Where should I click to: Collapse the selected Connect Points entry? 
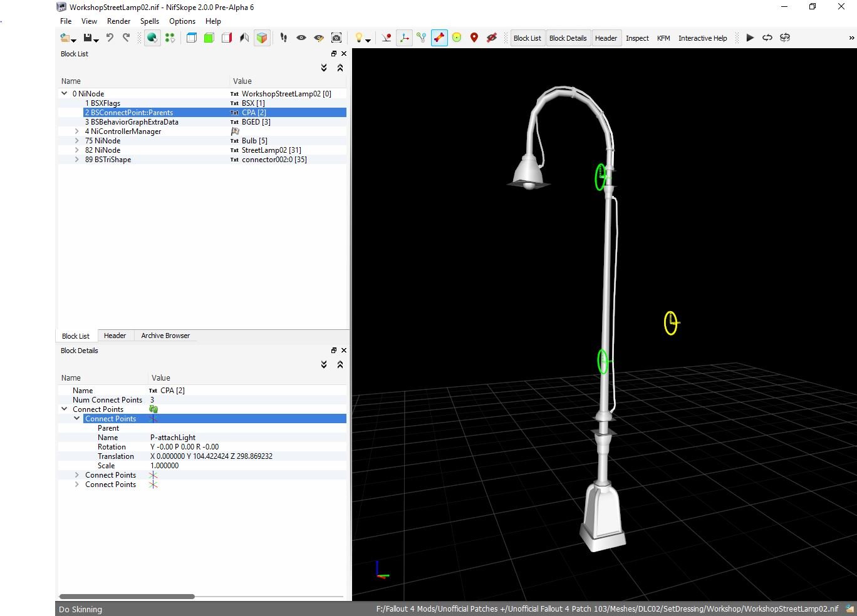(x=76, y=418)
